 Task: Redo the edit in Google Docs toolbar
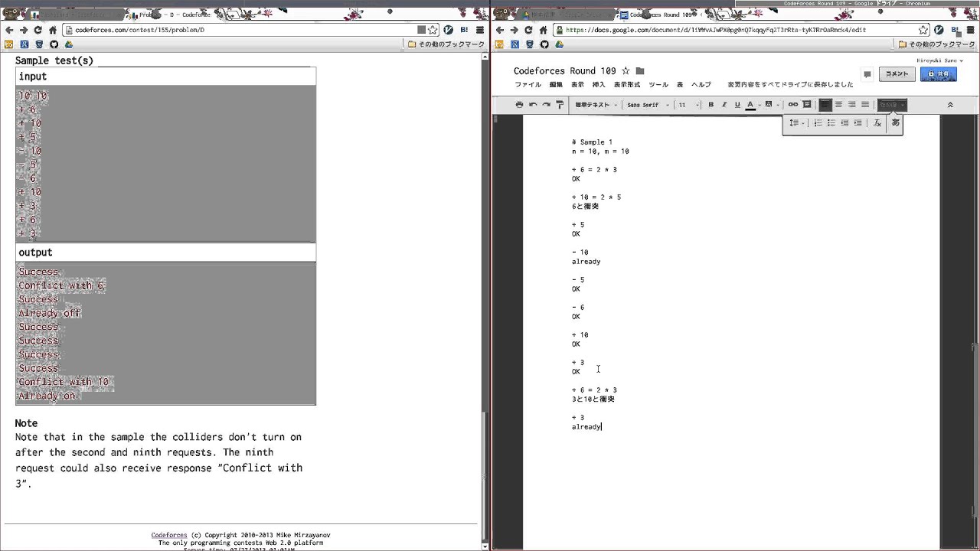[x=546, y=105]
